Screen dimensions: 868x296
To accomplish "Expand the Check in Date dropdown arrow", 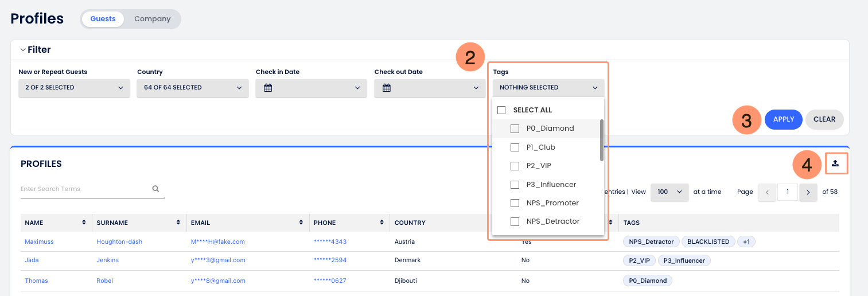I will (357, 88).
